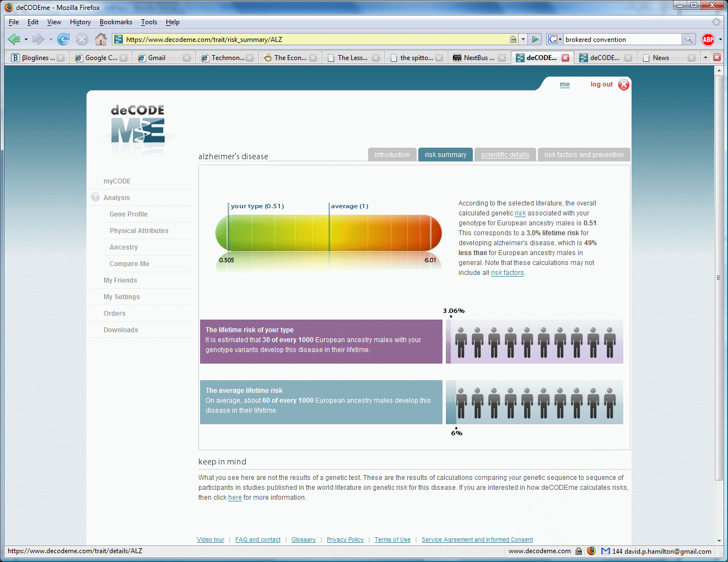This screenshot has width=728, height=562.
Task: Click the Analysis circle arrow icon
Action: click(95, 197)
